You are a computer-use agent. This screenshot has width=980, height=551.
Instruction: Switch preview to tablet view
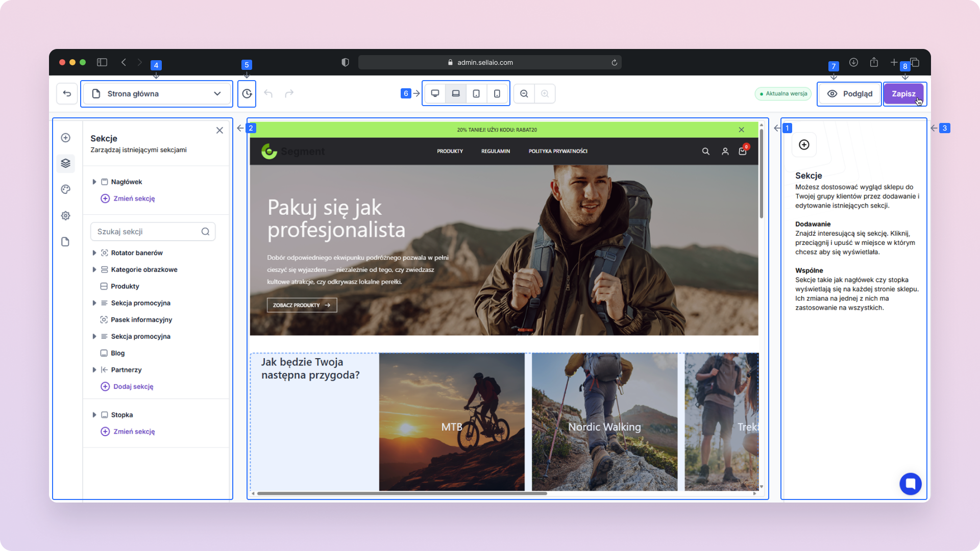click(x=476, y=94)
